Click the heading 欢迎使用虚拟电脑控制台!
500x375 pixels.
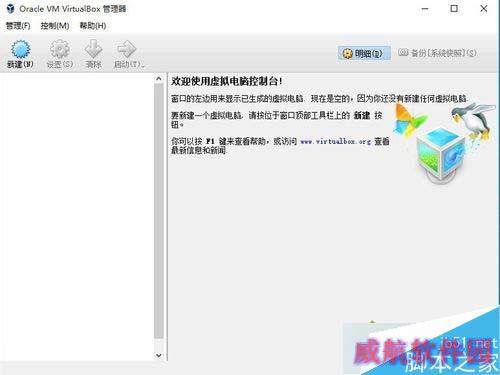227,81
